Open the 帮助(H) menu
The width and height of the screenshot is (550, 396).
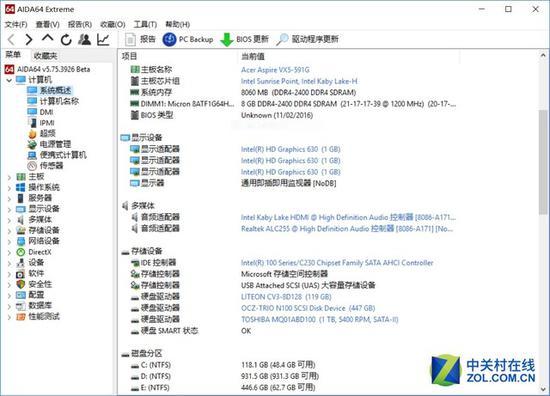(177, 24)
